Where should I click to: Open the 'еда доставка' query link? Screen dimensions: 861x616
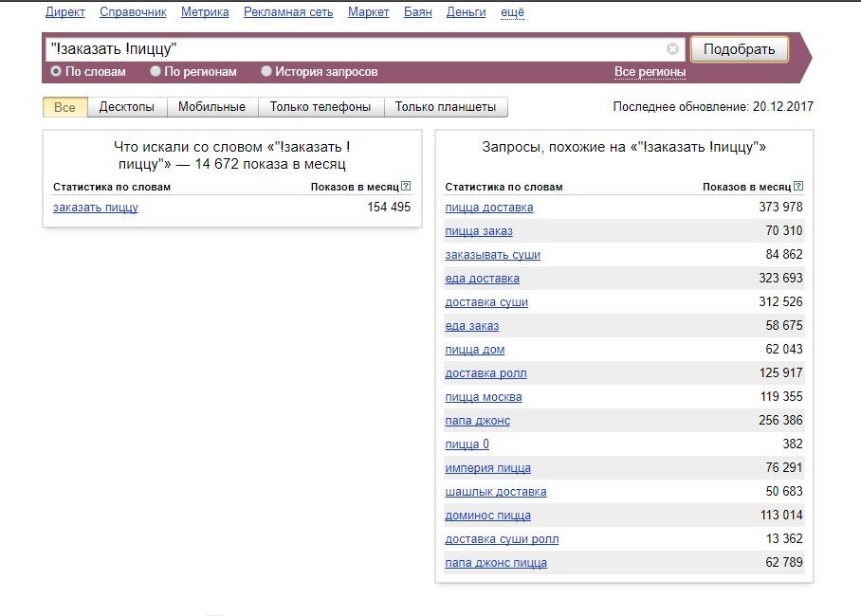point(482,279)
